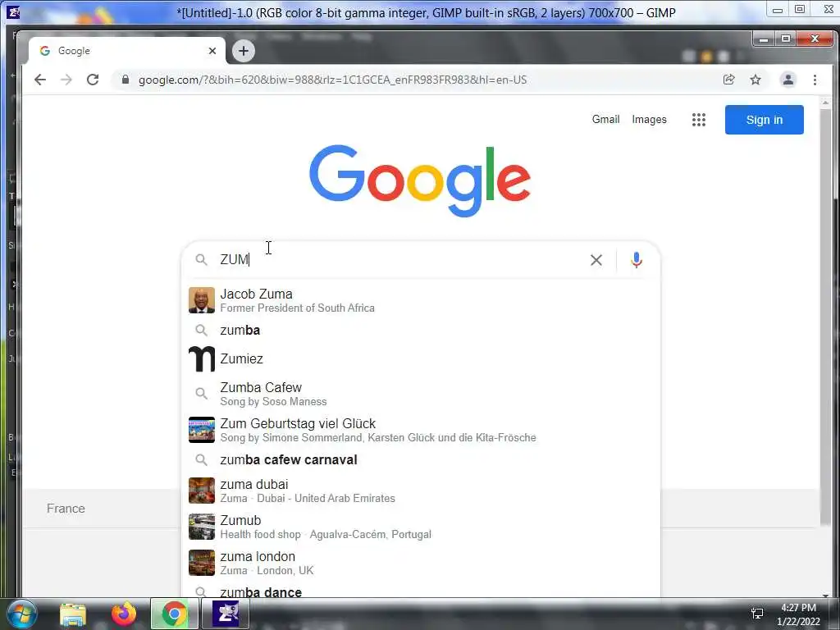Click the Jacob Zuma portrait thumbnail
Viewport: 840px width, 630px height.
click(x=202, y=300)
